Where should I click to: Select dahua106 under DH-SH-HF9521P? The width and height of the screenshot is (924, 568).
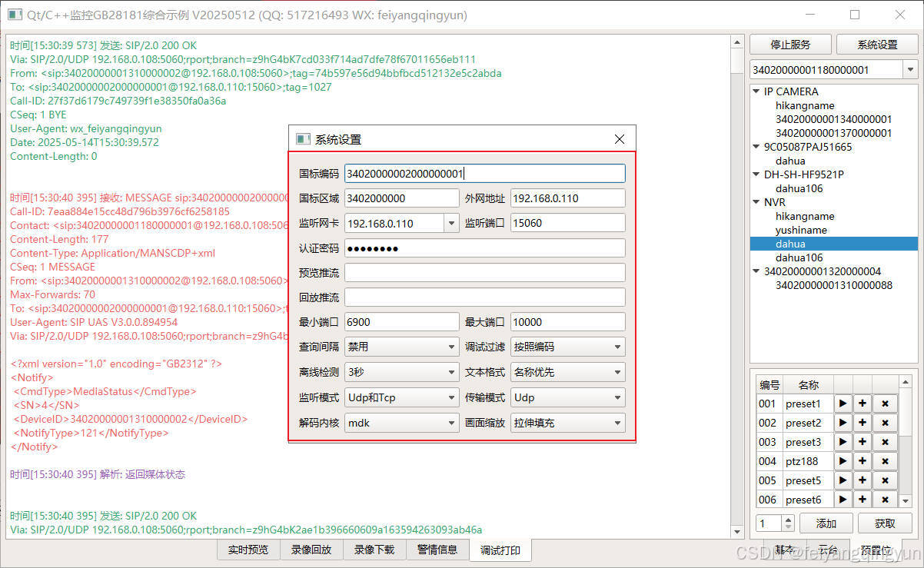[799, 188]
